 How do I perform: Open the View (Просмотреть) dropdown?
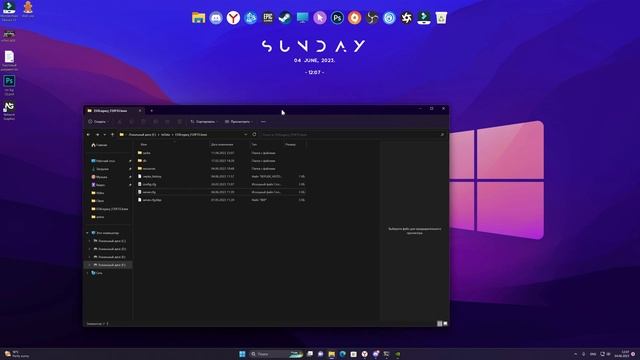(239, 122)
